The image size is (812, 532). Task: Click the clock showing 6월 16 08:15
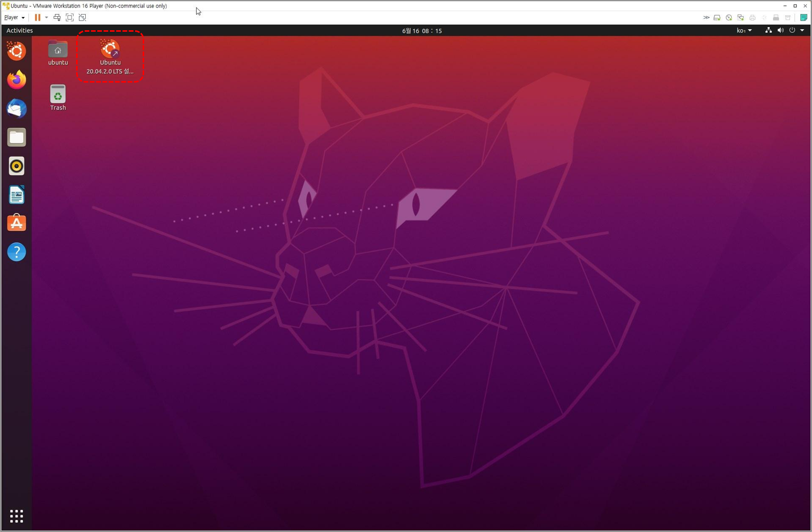click(x=422, y=31)
